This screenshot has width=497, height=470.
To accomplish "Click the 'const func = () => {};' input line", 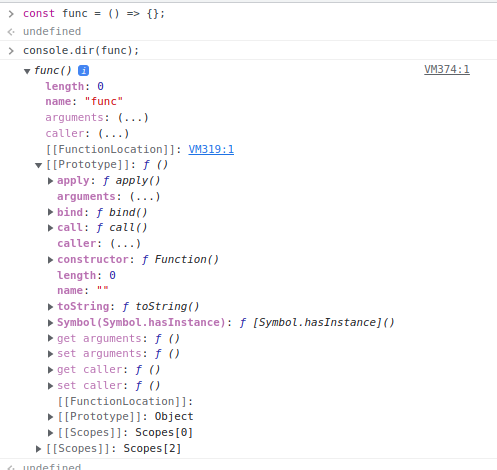I will pos(94,14).
